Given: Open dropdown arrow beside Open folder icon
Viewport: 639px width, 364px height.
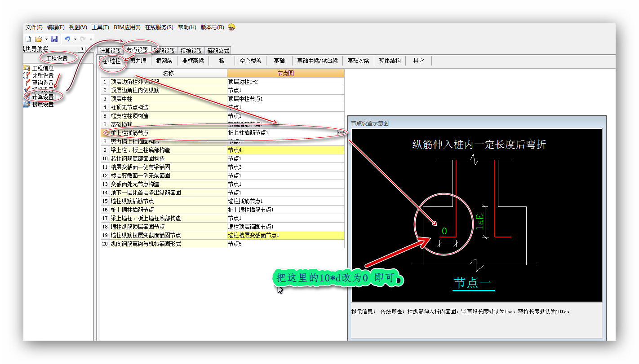Looking at the screenshot, I should click(x=46, y=39).
